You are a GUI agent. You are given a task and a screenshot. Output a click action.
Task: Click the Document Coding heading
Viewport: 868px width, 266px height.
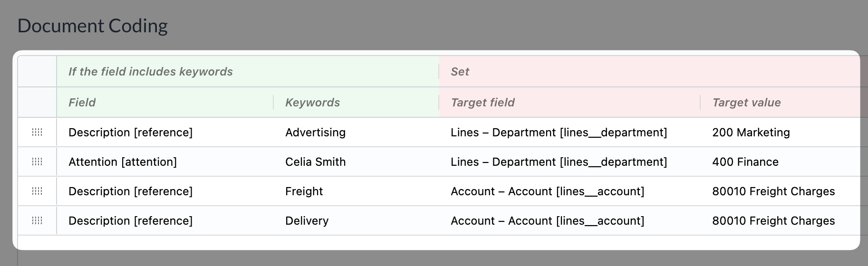click(92, 26)
